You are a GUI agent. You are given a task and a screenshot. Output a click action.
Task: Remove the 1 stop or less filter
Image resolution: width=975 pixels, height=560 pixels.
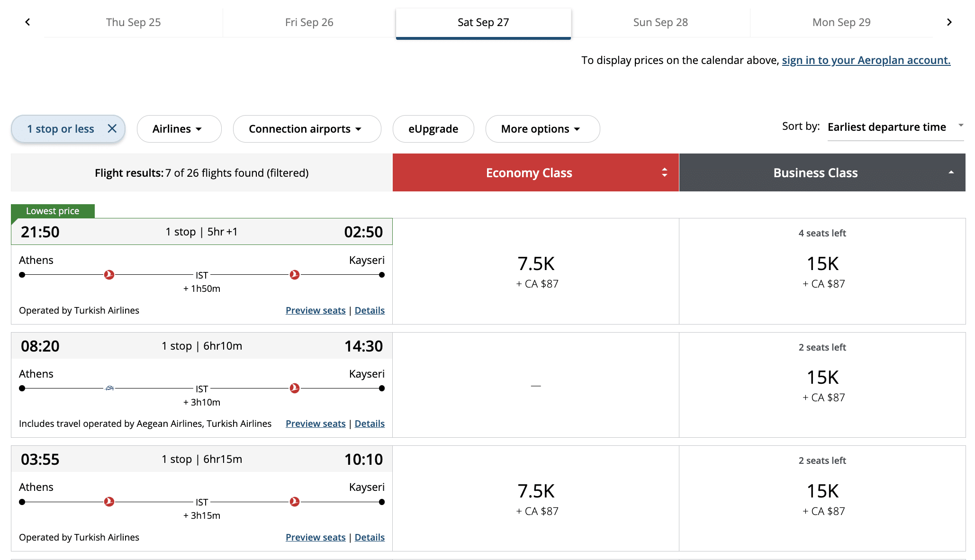point(112,128)
